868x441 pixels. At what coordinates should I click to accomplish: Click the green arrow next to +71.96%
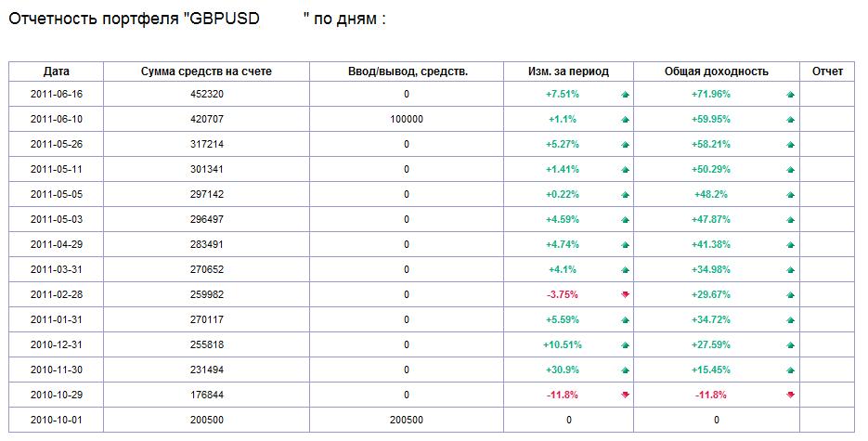[790, 95]
